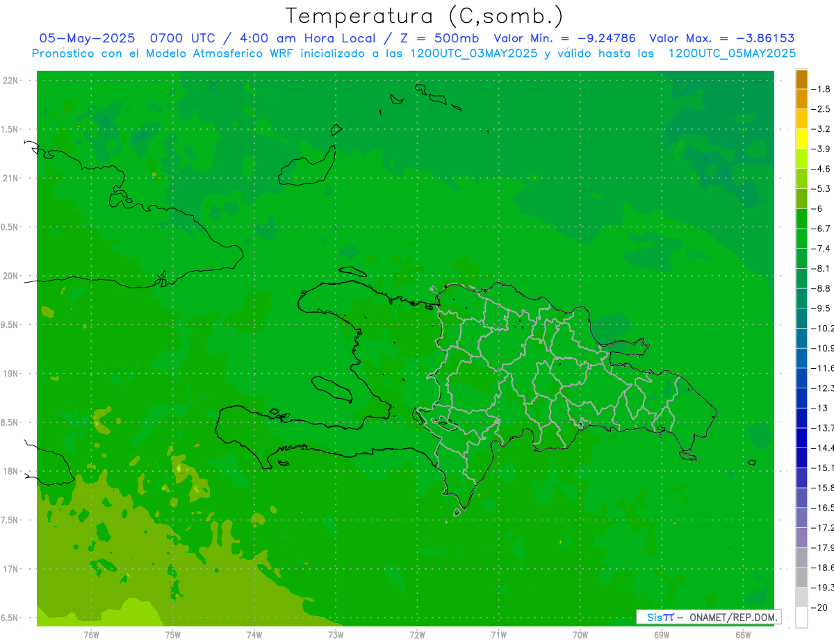834x644 pixels.
Task: Click the '69W' longitude label
Action: click(662, 635)
